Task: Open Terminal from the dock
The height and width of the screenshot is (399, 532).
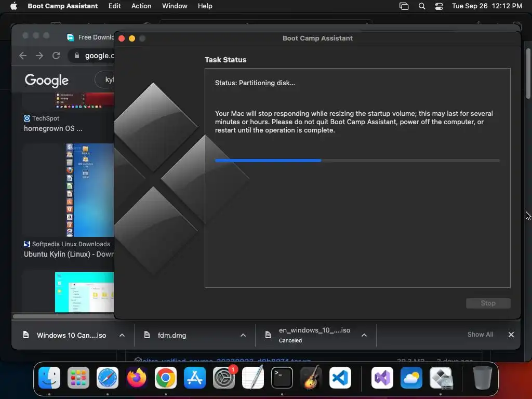Action: (282, 378)
